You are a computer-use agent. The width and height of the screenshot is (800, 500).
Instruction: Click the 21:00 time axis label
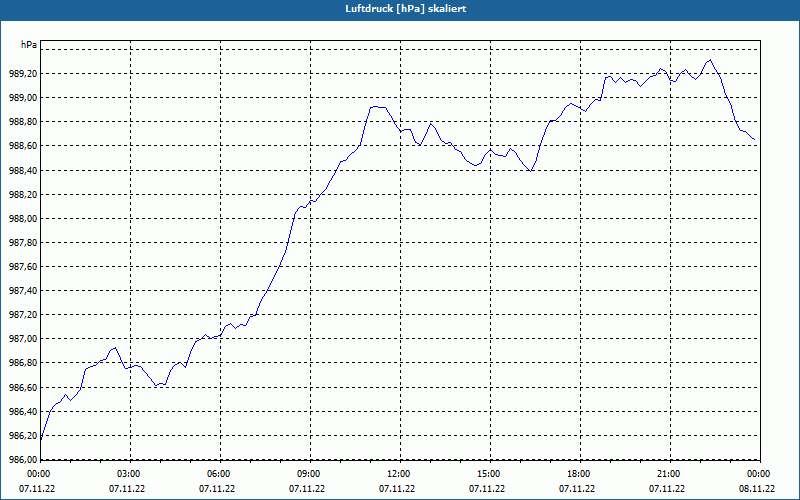pos(670,473)
